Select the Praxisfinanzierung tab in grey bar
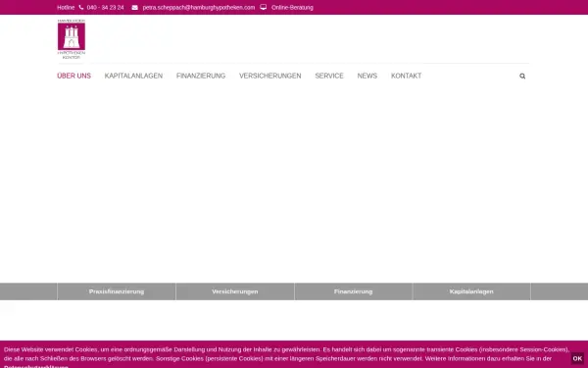588x368 pixels. click(x=117, y=291)
